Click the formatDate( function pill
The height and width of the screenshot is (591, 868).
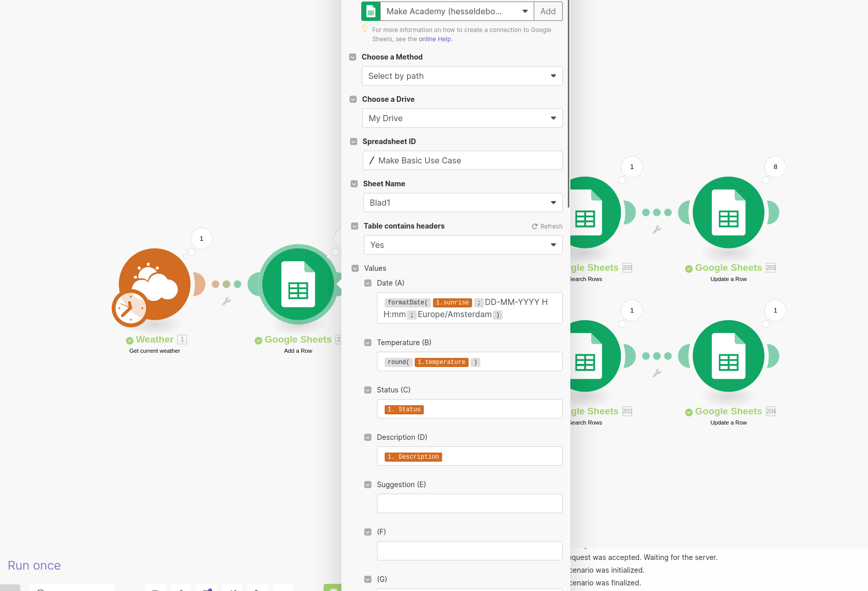click(408, 303)
